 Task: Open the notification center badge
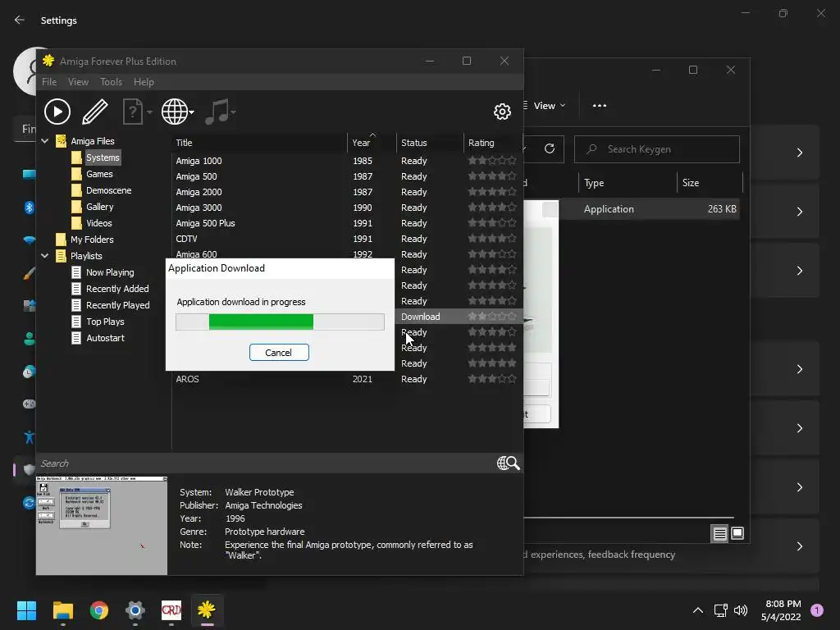[x=816, y=610]
